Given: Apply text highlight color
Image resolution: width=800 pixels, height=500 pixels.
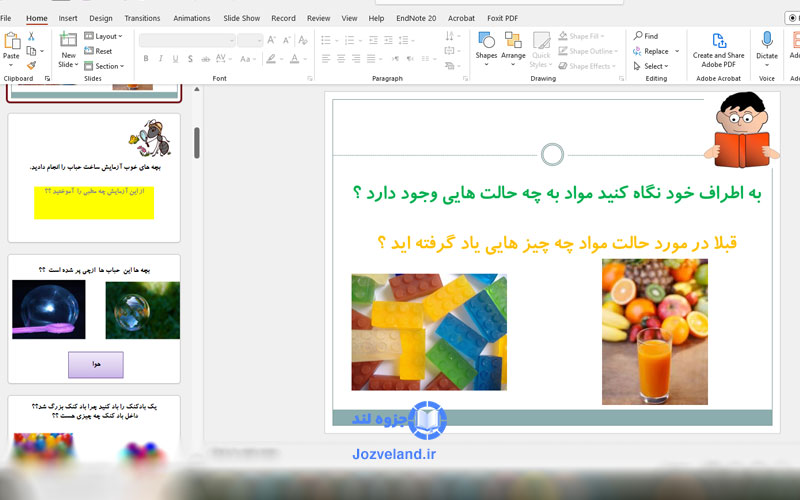Looking at the screenshot, I should pos(271,59).
